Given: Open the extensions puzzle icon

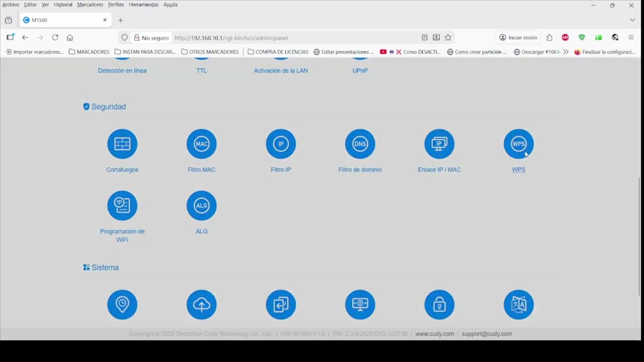Looking at the screenshot, I should coord(549,38).
